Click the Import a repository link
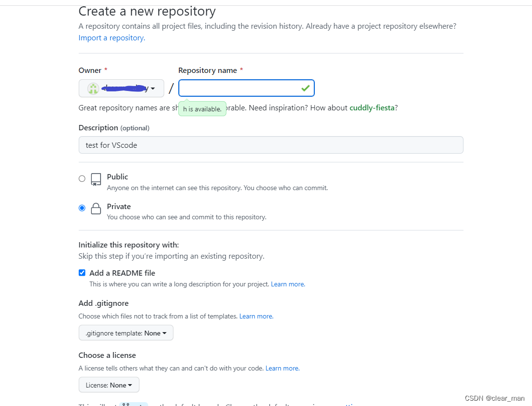 pyautogui.click(x=110, y=37)
